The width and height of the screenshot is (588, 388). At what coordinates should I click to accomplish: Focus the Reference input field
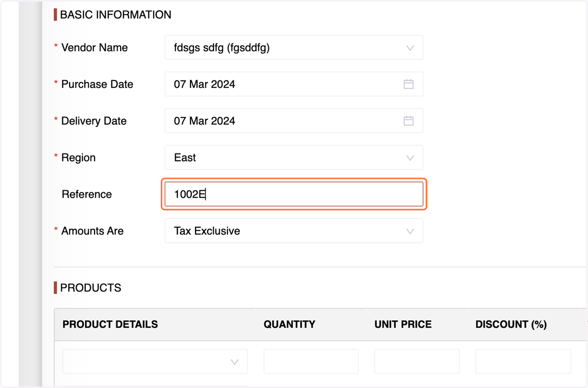pyautogui.click(x=294, y=194)
